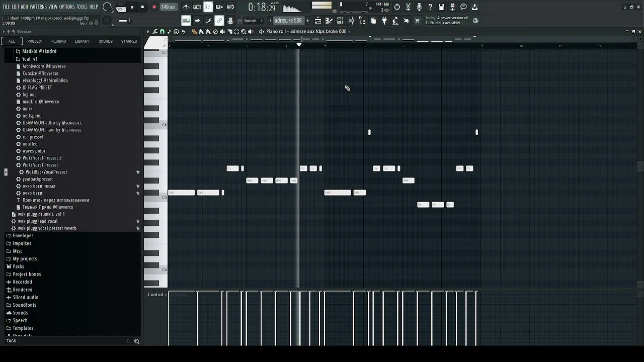The width and height of the screenshot is (644, 362).
Task: Open piano roll options menu arrow
Action: tap(148, 31)
